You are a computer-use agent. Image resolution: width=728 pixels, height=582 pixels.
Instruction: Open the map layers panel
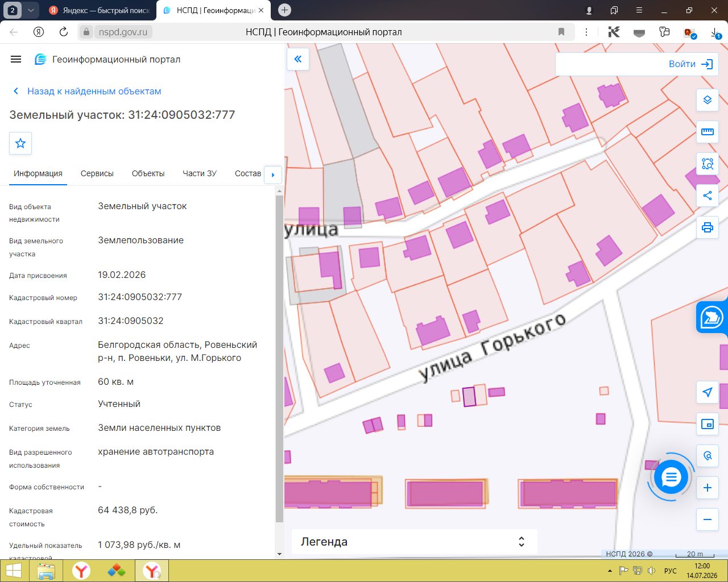click(x=708, y=100)
